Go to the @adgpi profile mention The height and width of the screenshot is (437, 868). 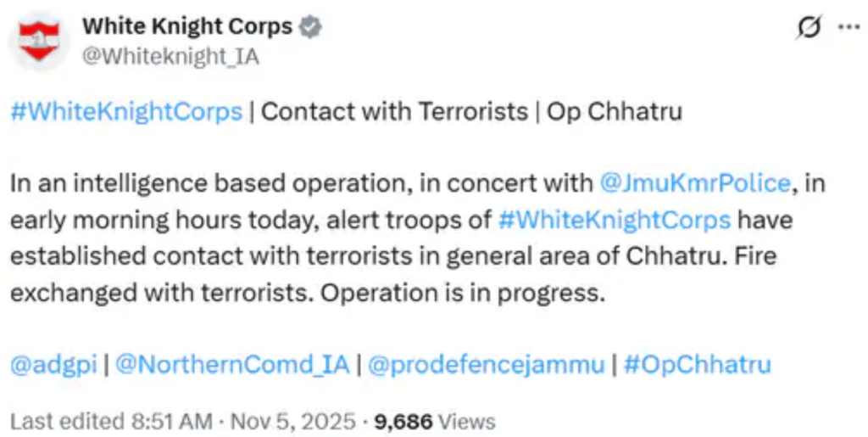51,365
